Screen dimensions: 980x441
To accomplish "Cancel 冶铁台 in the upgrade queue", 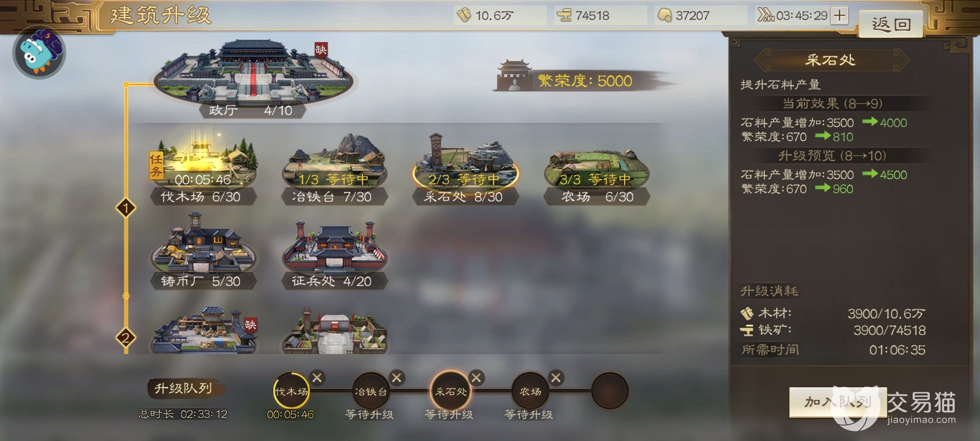I will click(396, 378).
